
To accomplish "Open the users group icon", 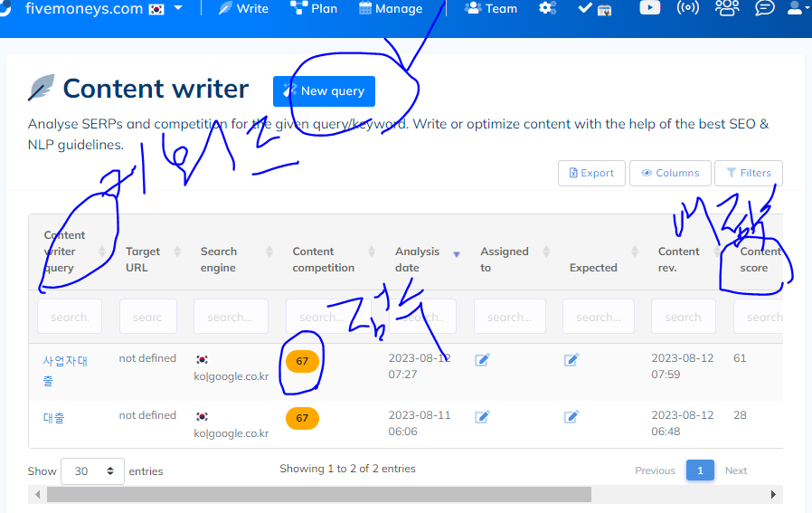I will pos(727,8).
